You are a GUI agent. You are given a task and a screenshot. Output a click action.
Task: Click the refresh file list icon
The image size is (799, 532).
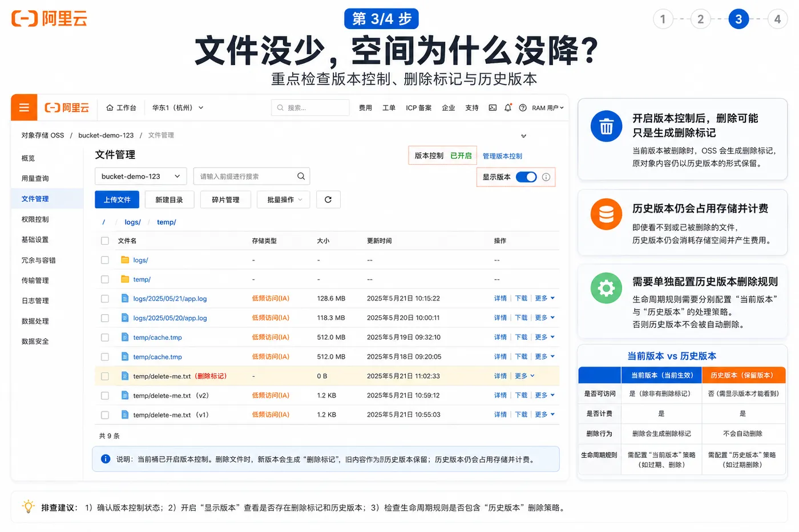pos(328,200)
